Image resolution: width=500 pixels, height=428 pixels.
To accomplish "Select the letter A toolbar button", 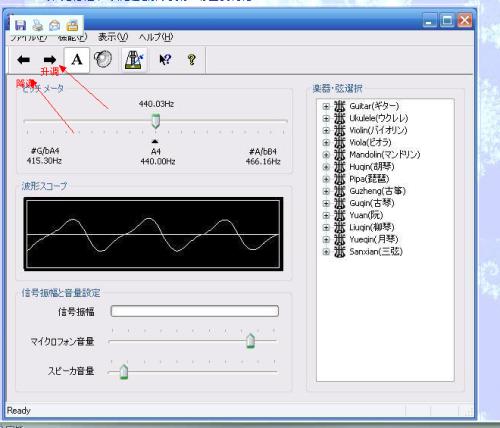I will click(77, 60).
